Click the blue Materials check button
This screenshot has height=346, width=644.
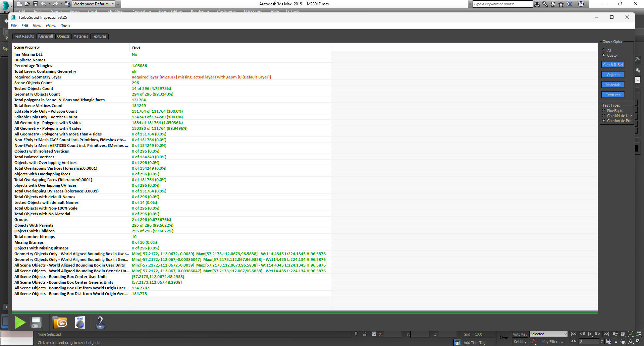613,85
